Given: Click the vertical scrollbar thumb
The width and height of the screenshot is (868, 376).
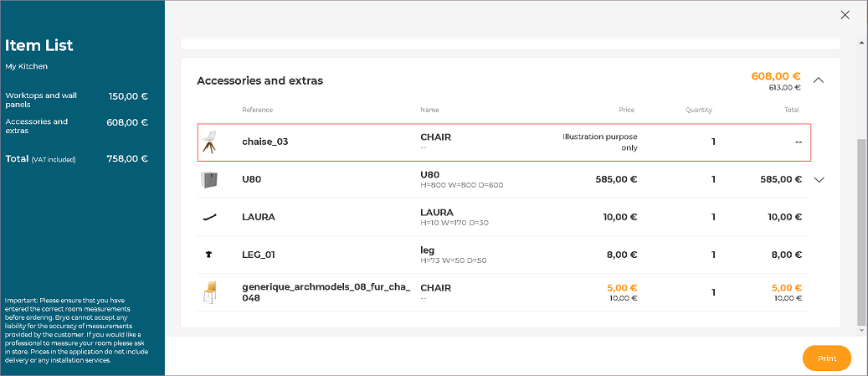Looking at the screenshot, I should point(862,230).
